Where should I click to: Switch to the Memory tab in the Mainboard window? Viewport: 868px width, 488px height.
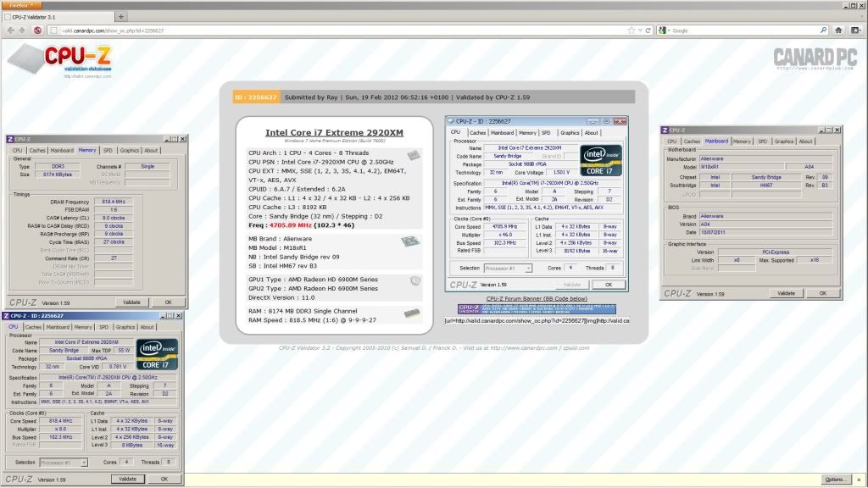[742, 141]
